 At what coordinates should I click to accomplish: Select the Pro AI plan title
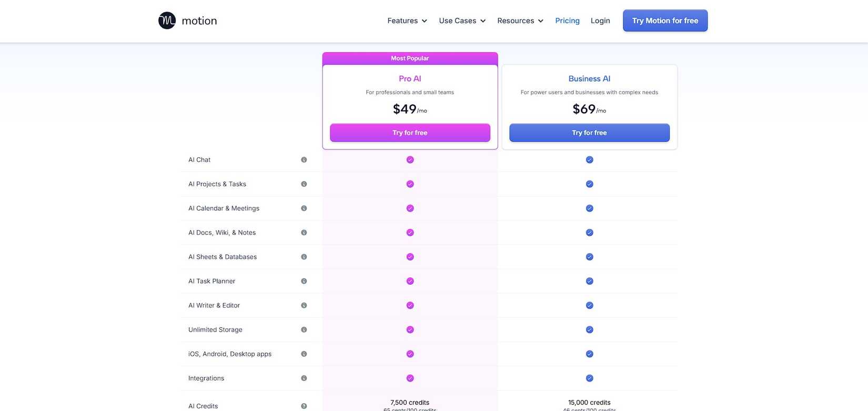click(x=410, y=78)
